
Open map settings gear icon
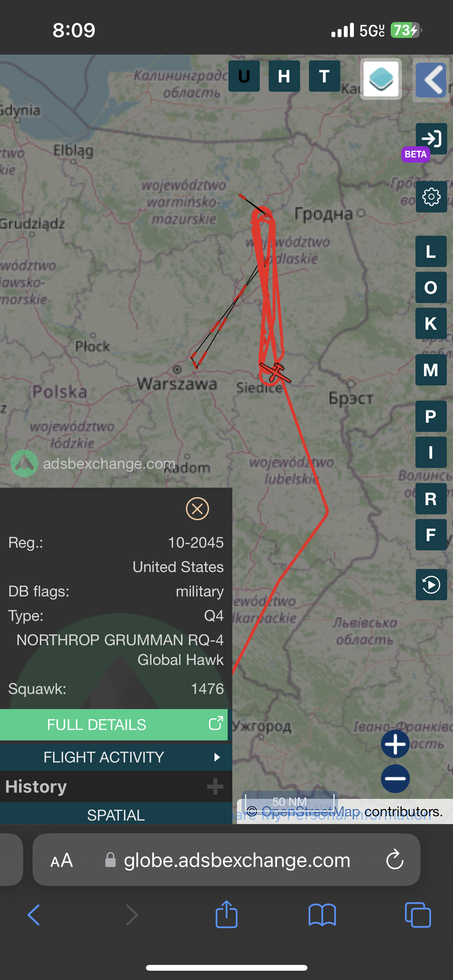[x=431, y=197]
